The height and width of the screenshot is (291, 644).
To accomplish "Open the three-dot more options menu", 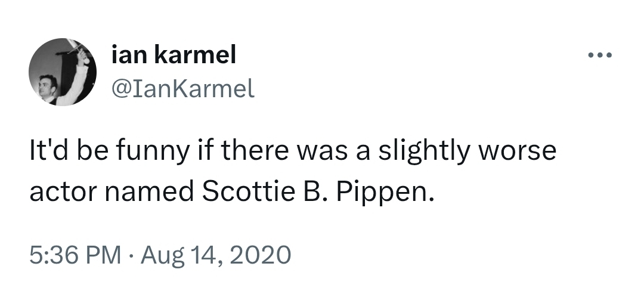I will click(600, 57).
